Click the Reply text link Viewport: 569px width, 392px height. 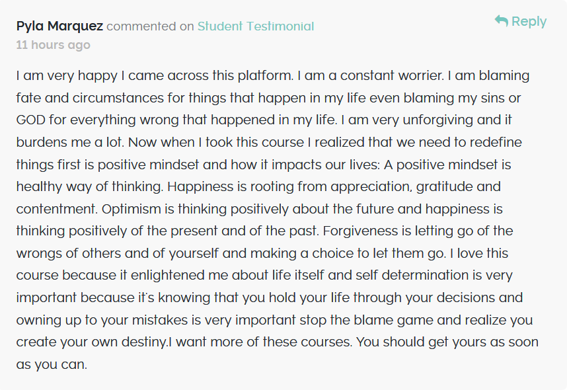[529, 21]
